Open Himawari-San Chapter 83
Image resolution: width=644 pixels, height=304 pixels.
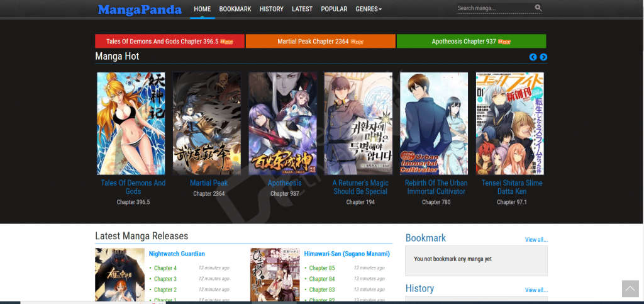[x=321, y=290]
